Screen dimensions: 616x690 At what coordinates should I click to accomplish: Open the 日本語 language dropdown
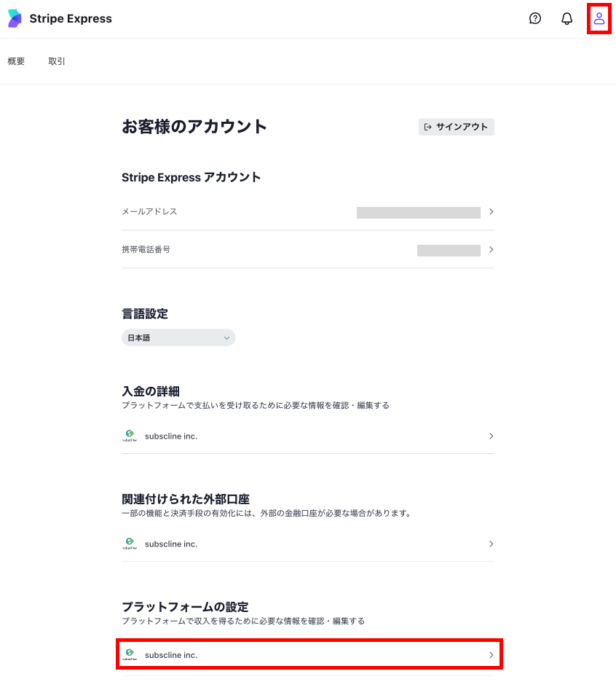tap(178, 337)
